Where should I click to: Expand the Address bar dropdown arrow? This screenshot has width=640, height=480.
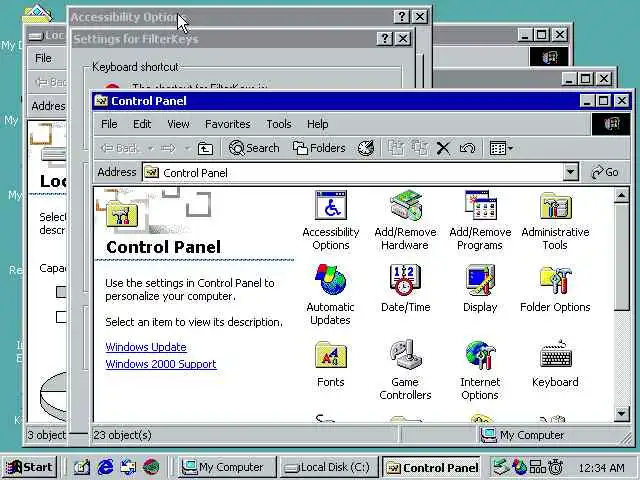point(571,172)
